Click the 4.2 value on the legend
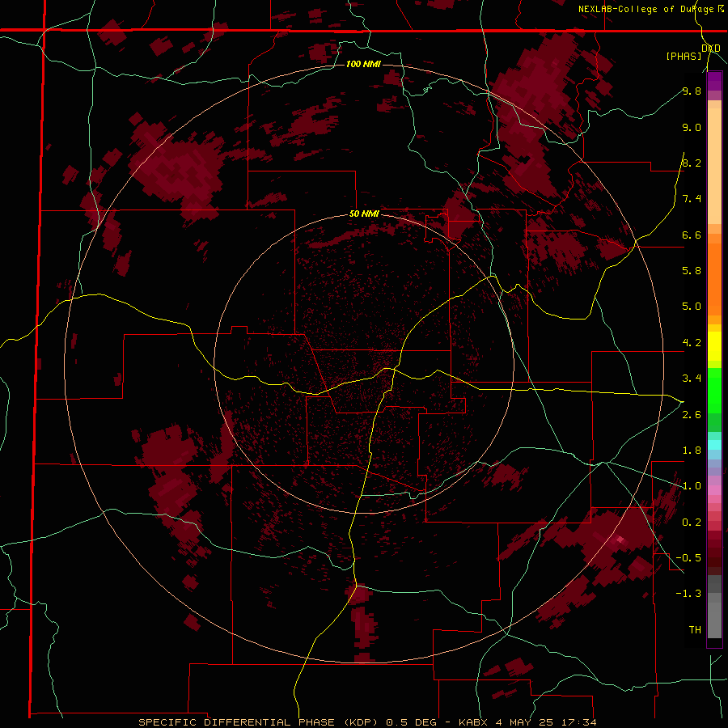Screen dimensions: 728x728 [692, 343]
